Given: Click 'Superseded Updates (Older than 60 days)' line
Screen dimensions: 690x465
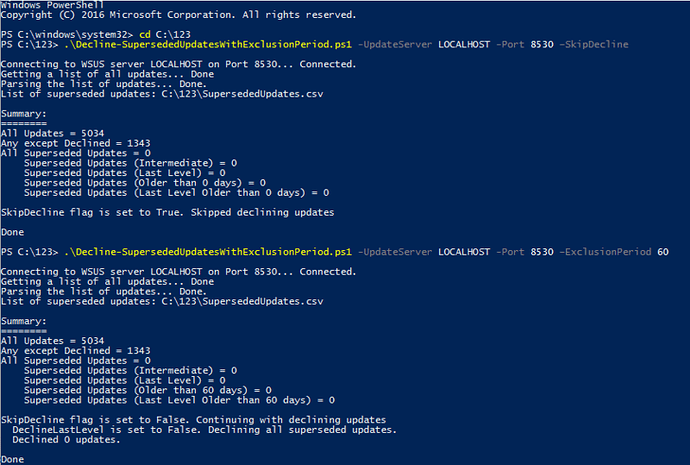Looking at the screenshot, I should (x=147, y=390).
